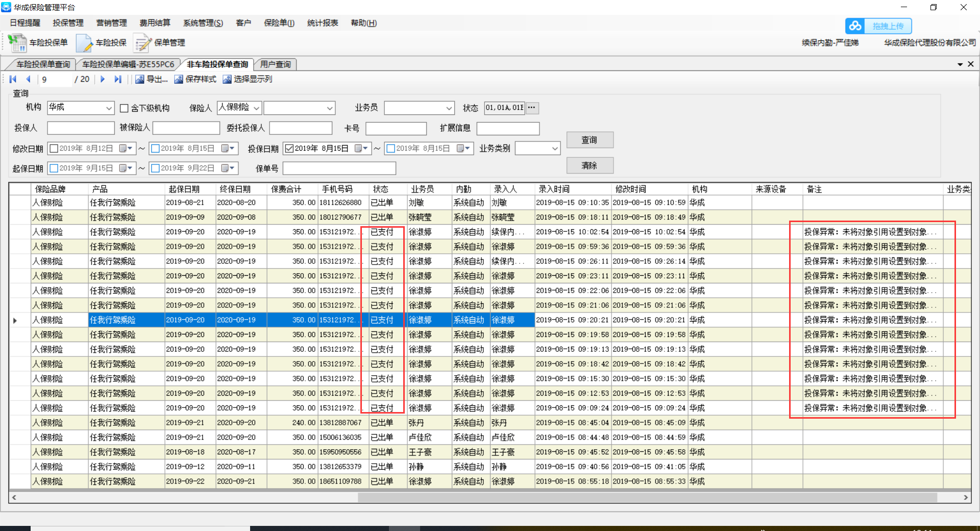Viewport: 980px width, 531px height.
Task: Expand the 机构 dropdown showing 华成
Action: coord(109,108)
